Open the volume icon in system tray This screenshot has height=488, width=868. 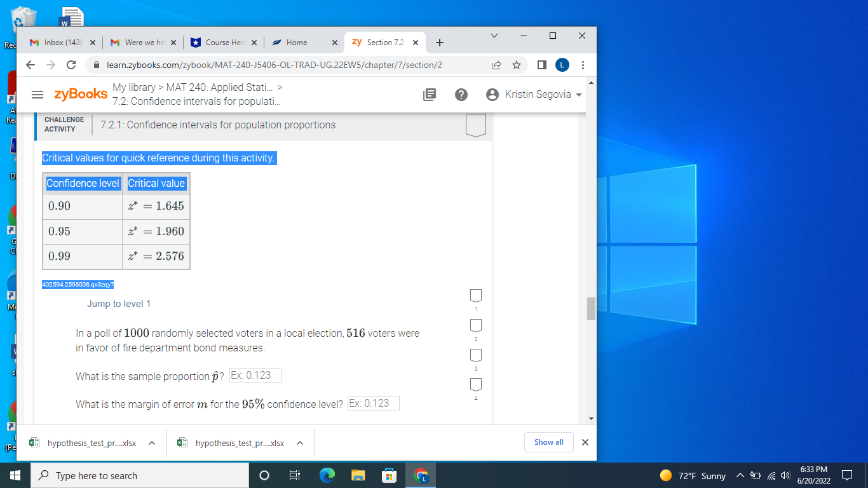784,475
